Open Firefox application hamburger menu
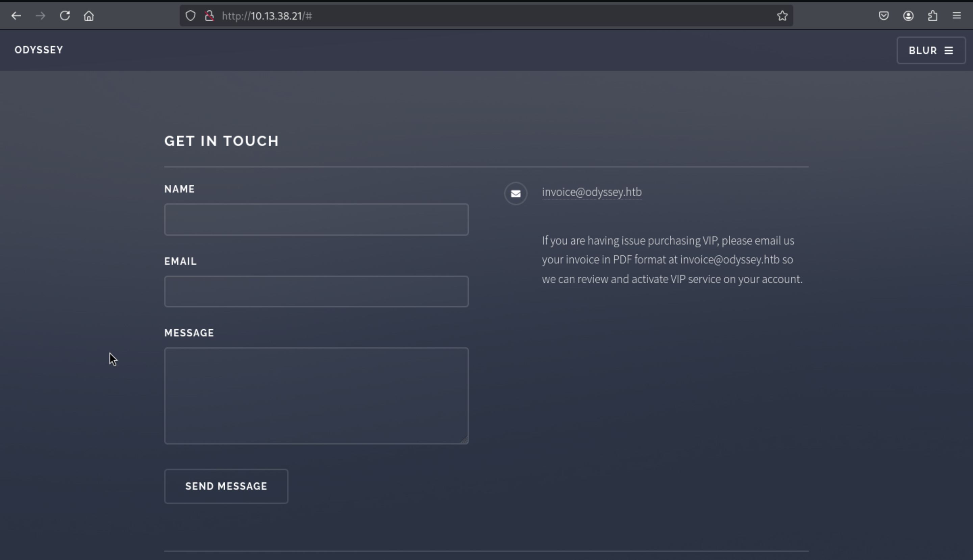 (x=957, y=16)
